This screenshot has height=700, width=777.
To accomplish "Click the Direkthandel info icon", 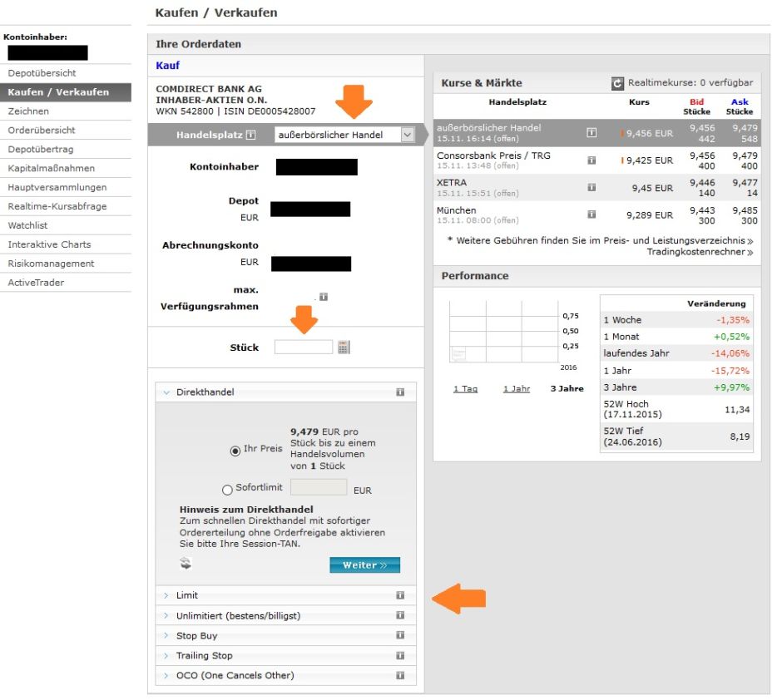I will [x=400, y=392].
